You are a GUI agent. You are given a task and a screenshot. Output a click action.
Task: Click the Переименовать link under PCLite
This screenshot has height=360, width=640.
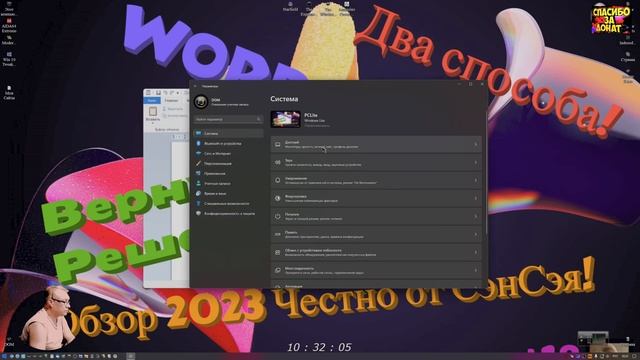click(317, 126)
